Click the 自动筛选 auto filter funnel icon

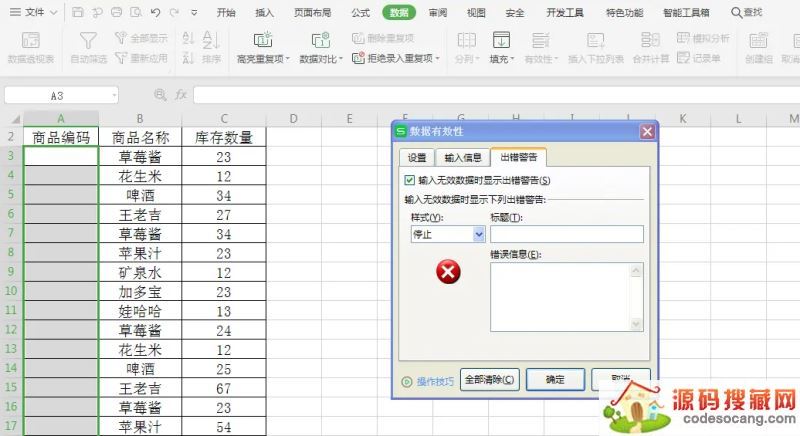click(x=90, y=40)
